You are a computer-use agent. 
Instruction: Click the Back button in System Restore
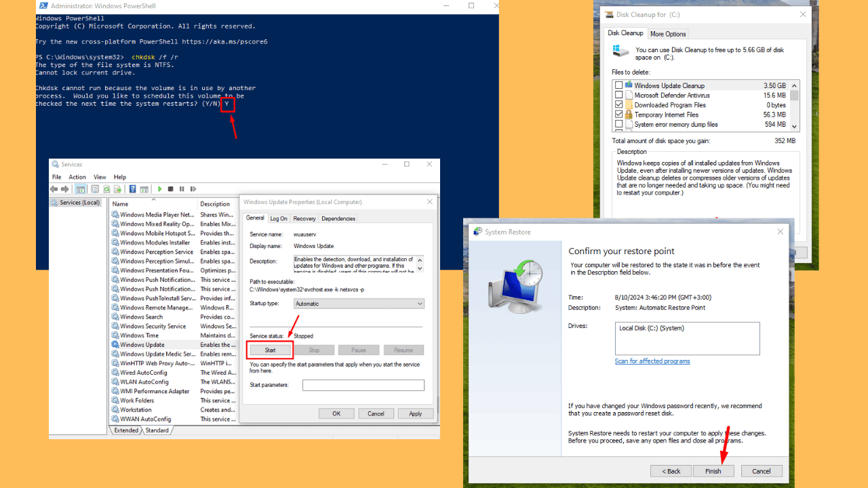point(671,471)
